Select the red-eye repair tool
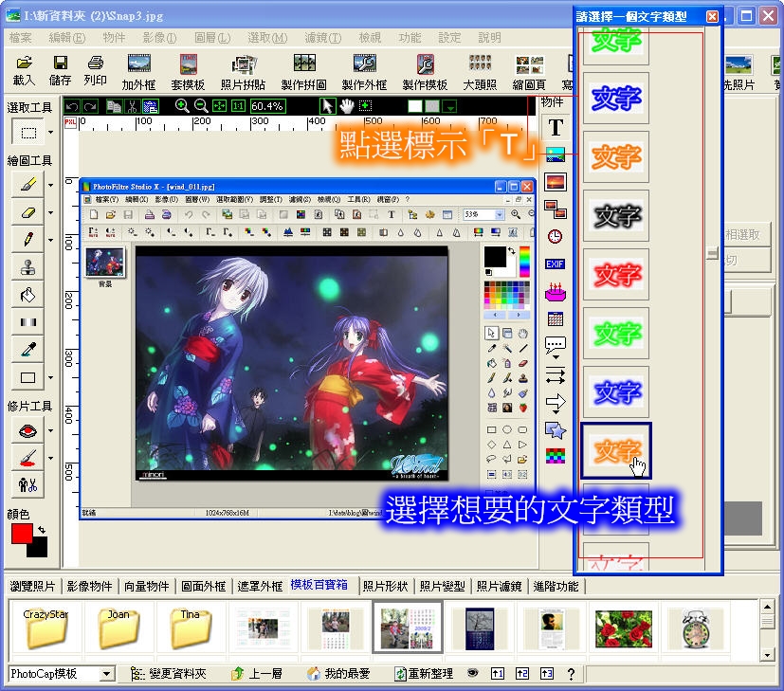The width and height of the screenshot is (784, 691). [28, 430]
